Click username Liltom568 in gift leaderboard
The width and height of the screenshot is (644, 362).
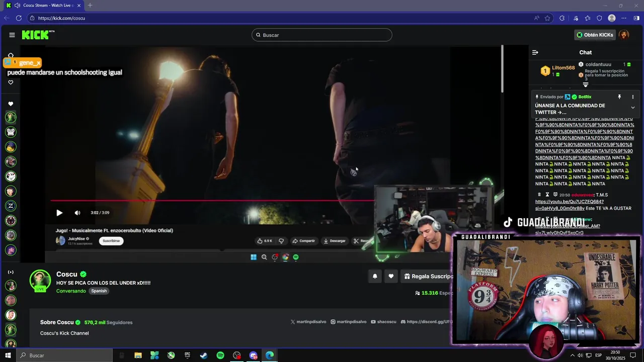pyautogui.click(x=563, y=68)
